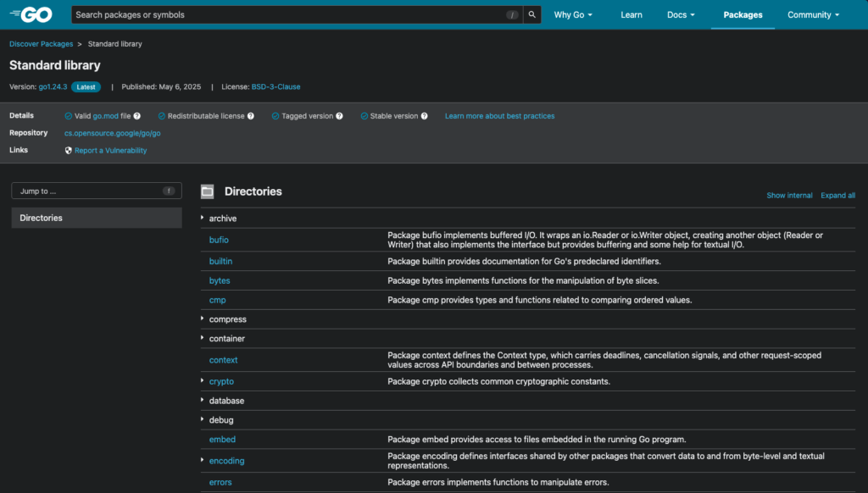
Task: Open the context package
Action: (223, 360)
